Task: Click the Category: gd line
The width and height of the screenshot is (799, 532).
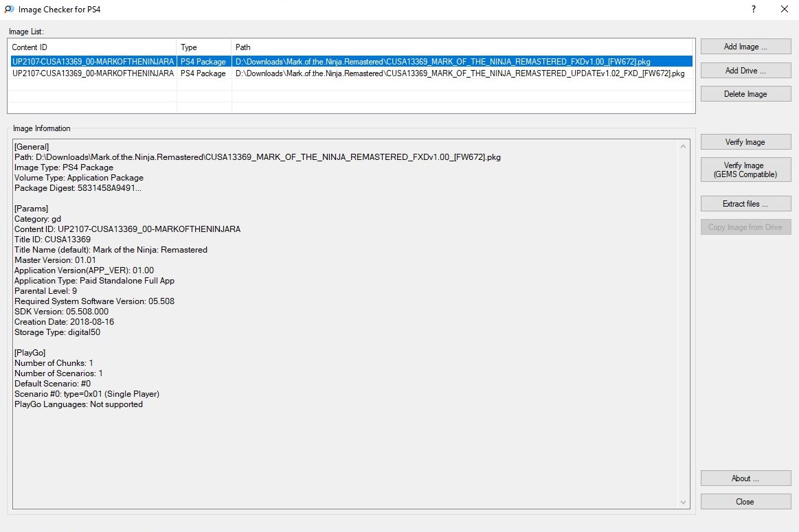Action: pyautogui.click(x=38, y=219)
